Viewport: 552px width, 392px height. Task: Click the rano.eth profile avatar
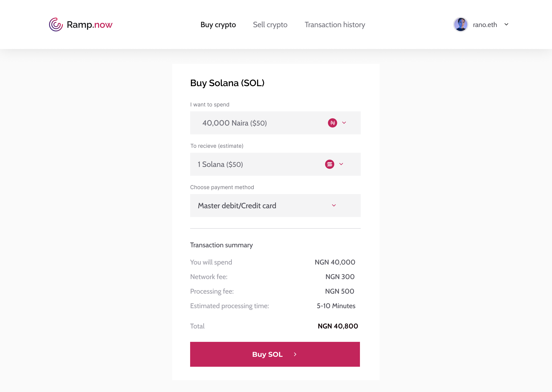[460, 25]
